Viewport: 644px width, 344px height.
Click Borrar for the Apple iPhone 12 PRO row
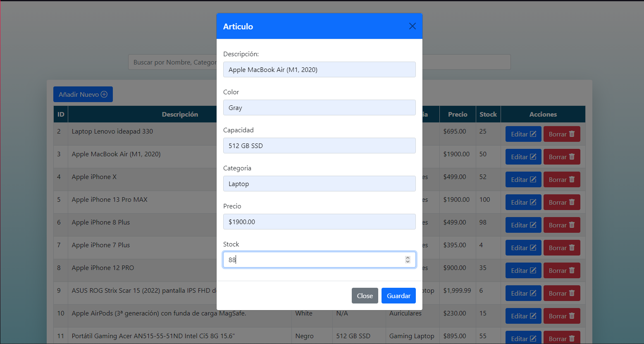[561, 270]
